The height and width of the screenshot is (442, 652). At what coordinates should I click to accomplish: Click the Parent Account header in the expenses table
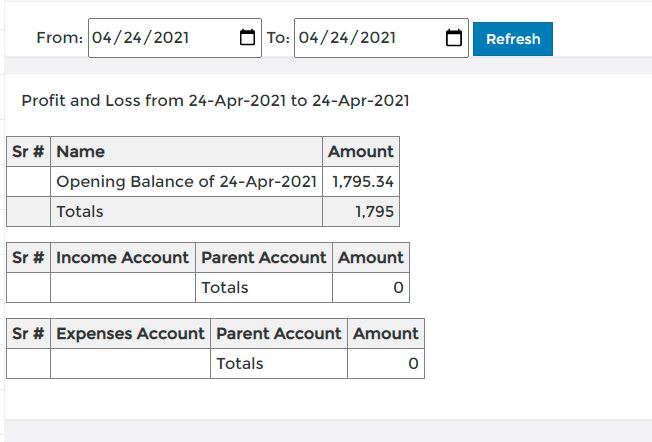click(279, 333)
